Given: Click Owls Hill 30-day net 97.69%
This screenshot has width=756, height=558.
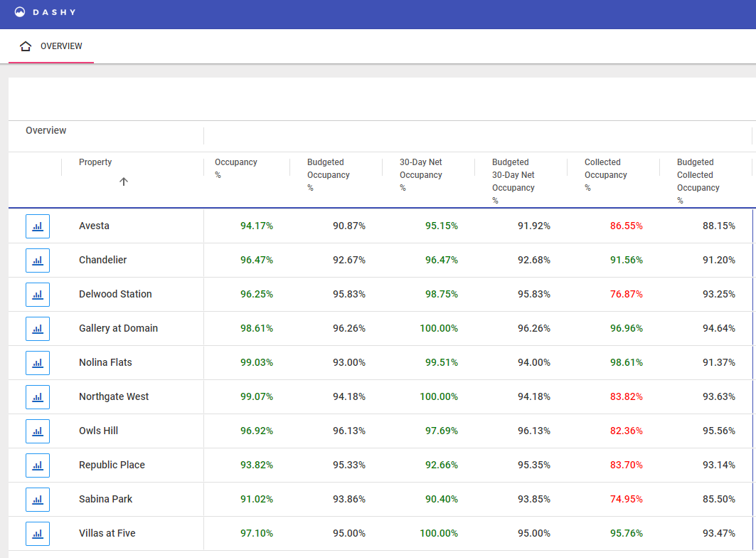Looking at the screenshot, I should [441, 431].
